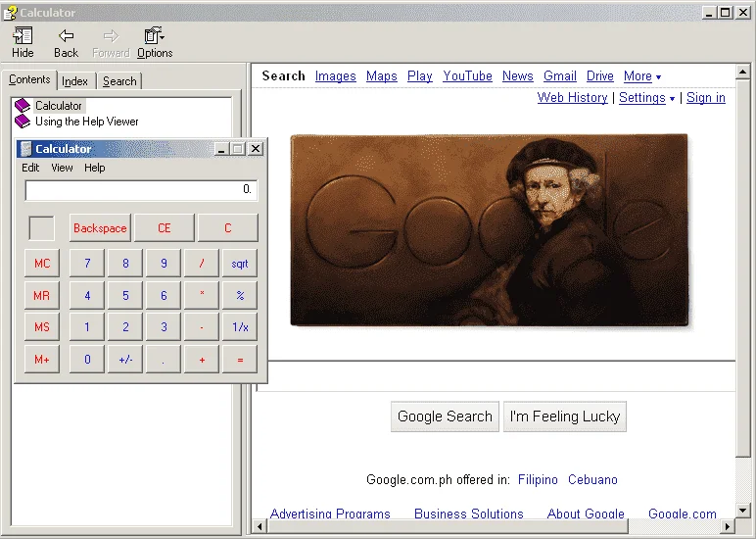Click the C clear button
Image resolution: width=756 pixels, height=539 pixels.
[228, 227]
